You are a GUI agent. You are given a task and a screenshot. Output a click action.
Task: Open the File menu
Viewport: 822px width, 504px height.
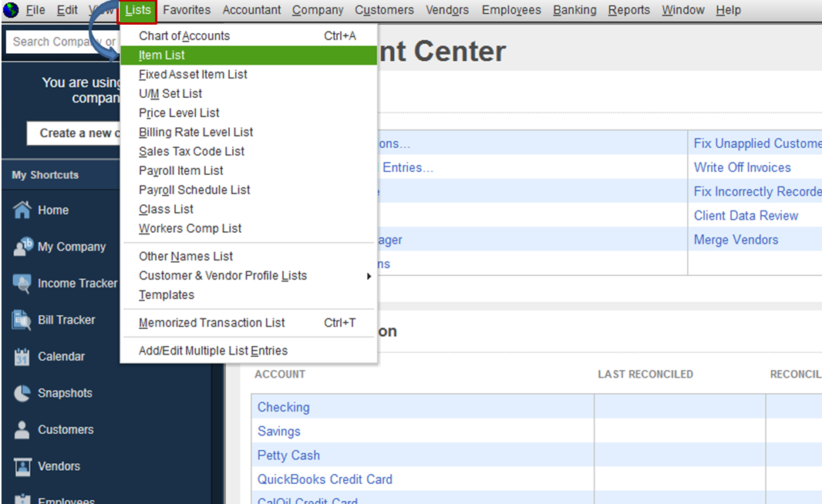(35, 10)
